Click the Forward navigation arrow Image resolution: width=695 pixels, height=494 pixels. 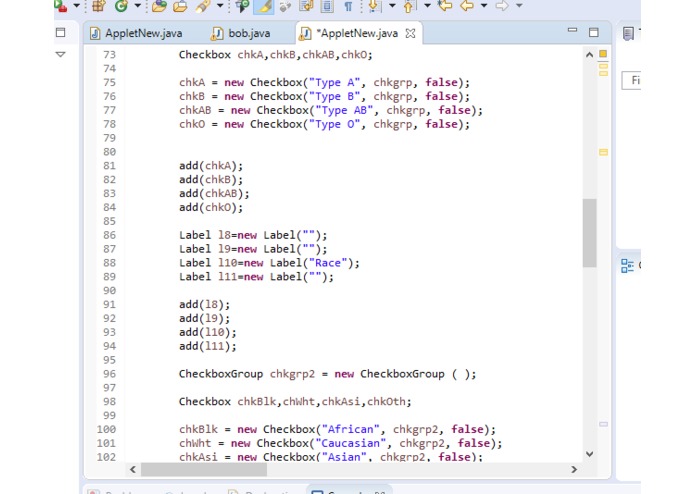point(502,6)
